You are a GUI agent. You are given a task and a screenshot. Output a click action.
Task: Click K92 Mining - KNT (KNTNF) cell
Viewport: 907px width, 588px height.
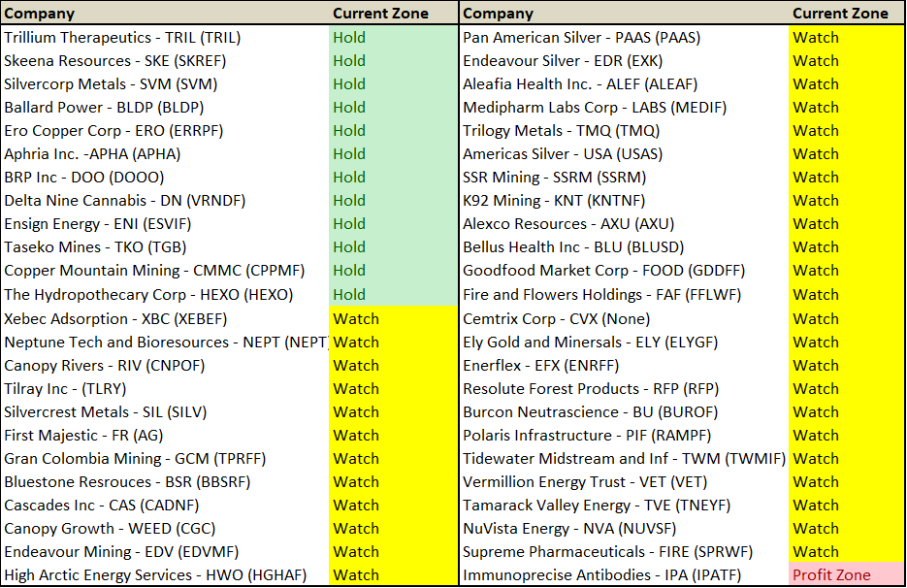tap(624, 200)
